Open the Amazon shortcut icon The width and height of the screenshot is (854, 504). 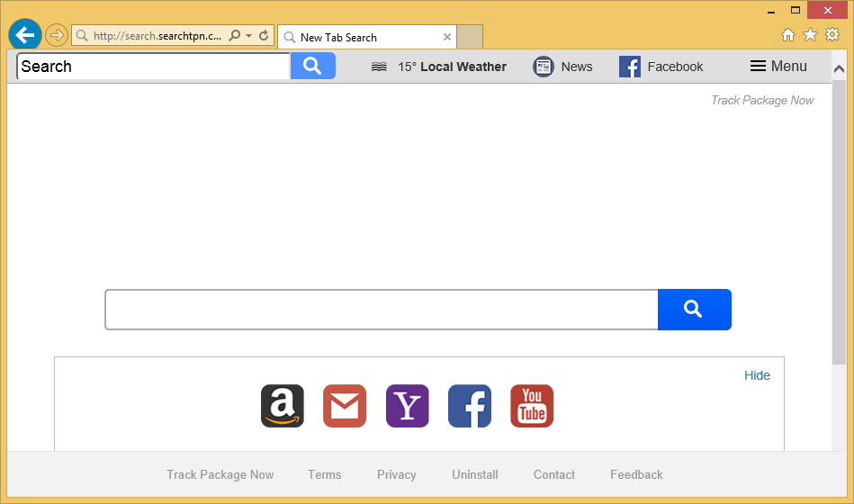coord(282,406)
